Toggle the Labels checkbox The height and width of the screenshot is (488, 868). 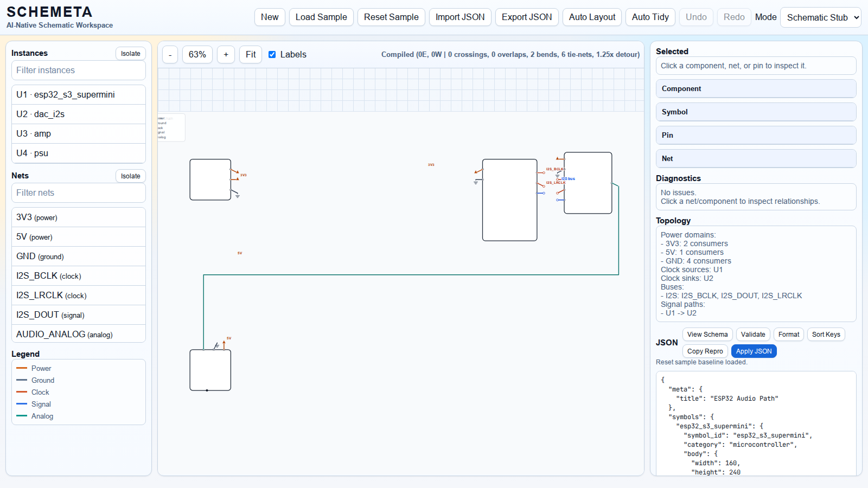point(272,55)
